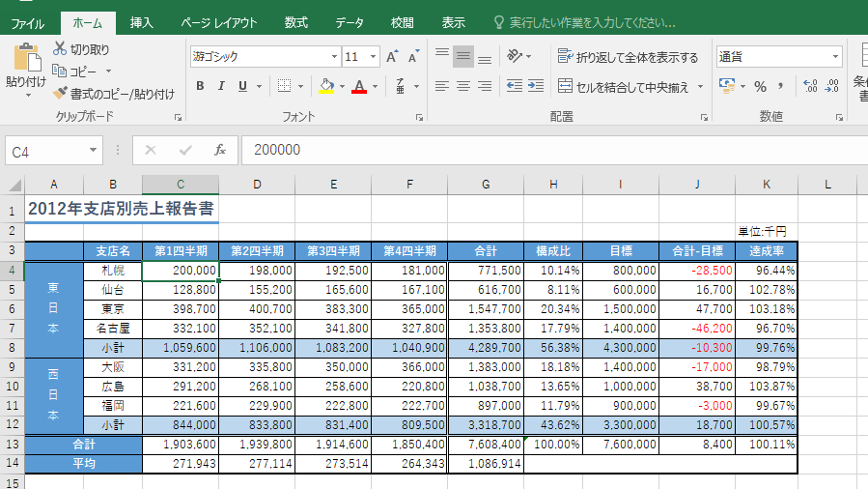Click the Paste clipboard icon
Screen dimensions: 868x489
point(27,58)
